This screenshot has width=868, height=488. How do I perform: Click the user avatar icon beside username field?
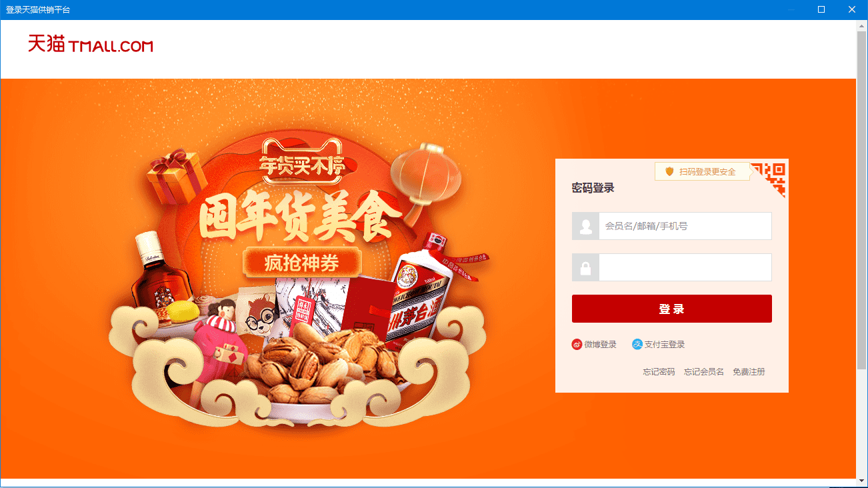[585, 226]
